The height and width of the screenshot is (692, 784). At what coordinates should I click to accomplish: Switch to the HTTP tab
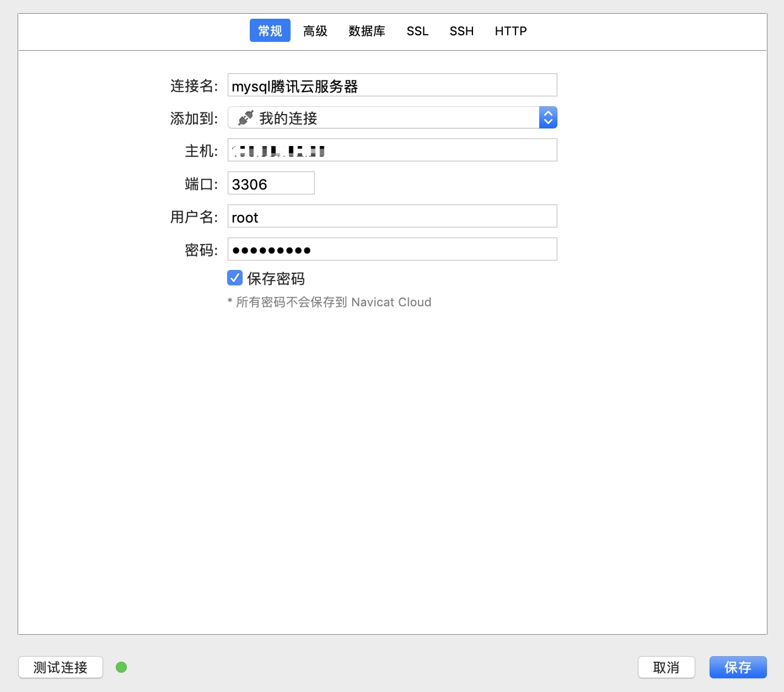[x=510, y=31]
